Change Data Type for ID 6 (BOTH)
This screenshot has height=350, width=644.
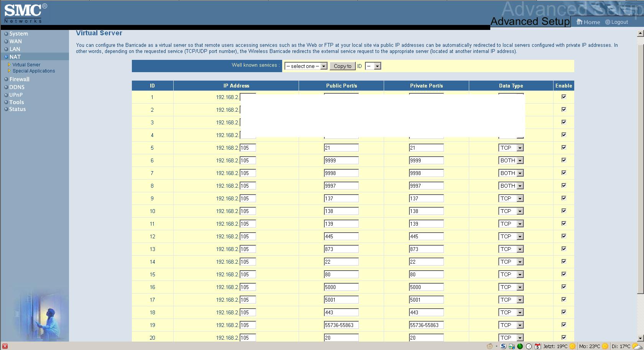511,160
